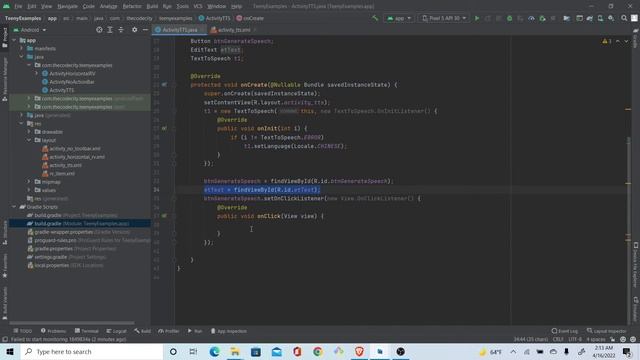Screen dimensions: 640x360
Task: Open the VCS menu
Action: [x=198, y=6]
